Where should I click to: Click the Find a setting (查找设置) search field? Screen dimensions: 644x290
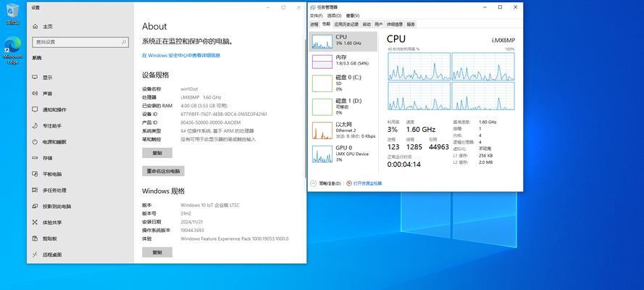[80, 42]
